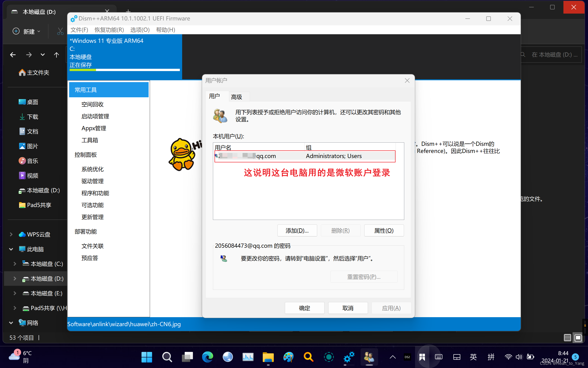588x368 pixels.
Task: Select 控制面板 category in sidebar
Action: (85, 155)
